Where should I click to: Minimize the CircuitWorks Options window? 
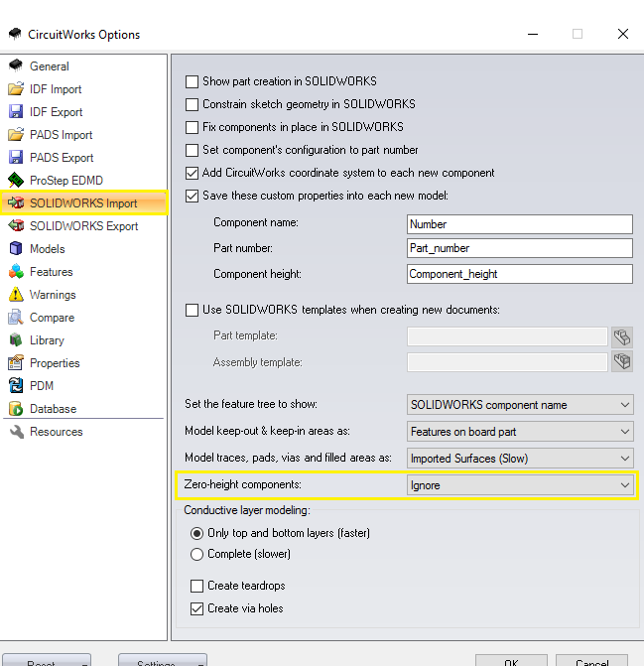(533, 34)
